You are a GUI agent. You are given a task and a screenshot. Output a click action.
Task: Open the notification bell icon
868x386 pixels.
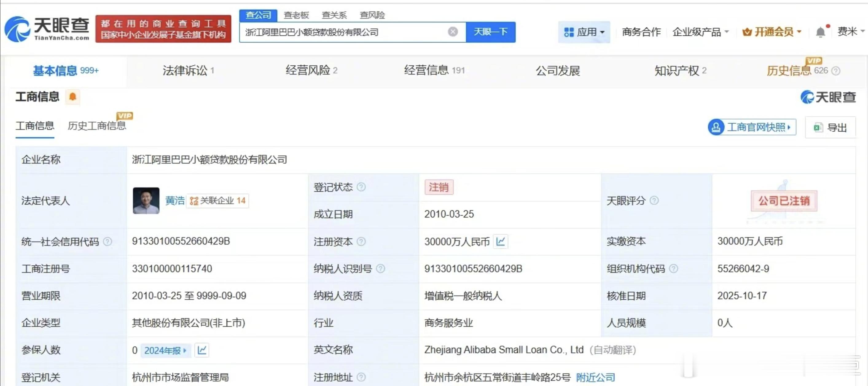click(820, 32)
